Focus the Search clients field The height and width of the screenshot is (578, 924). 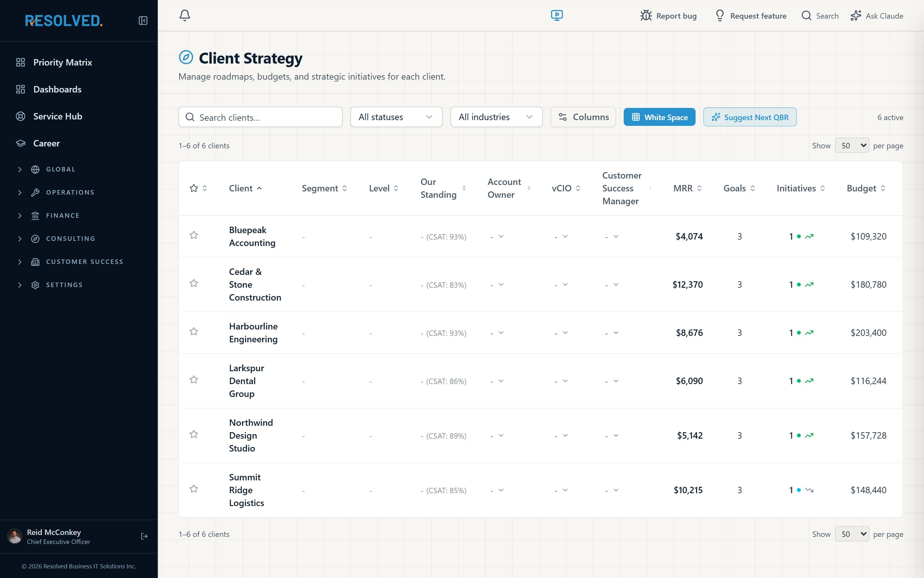pos(261,117)
